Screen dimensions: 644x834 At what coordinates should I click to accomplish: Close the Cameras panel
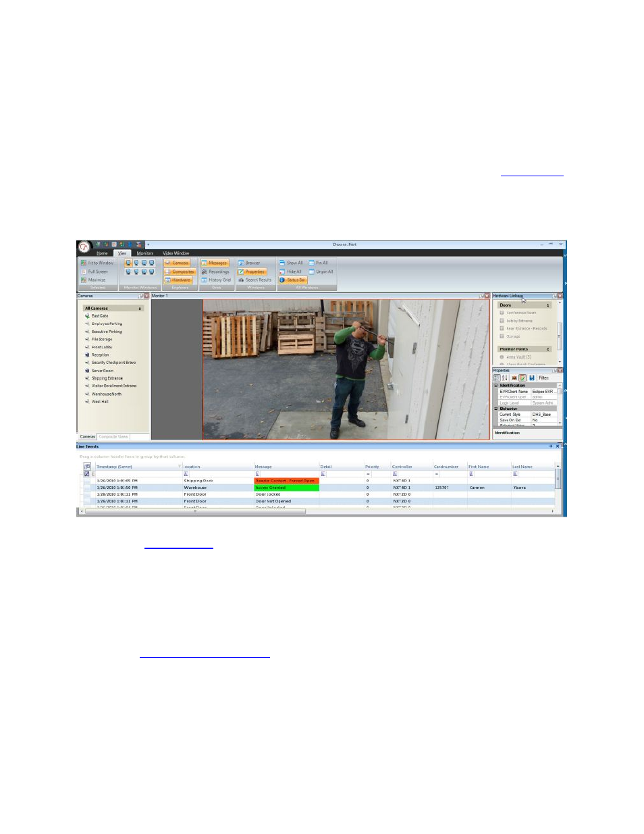tap(146, 296)
